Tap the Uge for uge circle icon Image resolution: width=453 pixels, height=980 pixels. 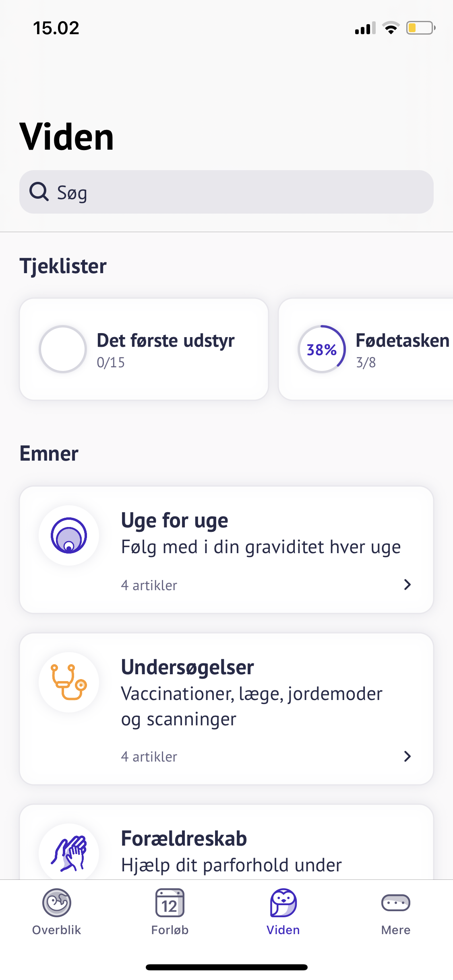pyautogui.click(x=69, y=535)
